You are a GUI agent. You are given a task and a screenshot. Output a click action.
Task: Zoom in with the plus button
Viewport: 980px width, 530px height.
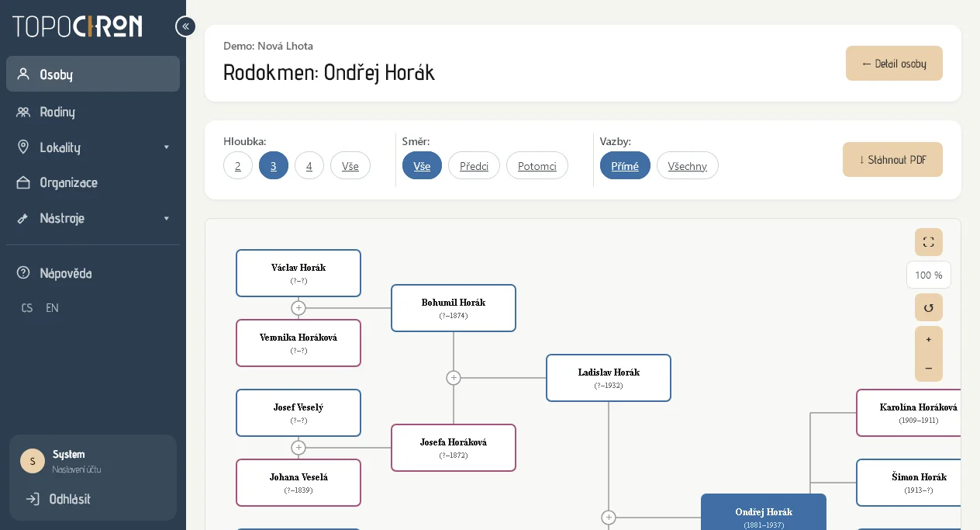click(x=929, y=340)
